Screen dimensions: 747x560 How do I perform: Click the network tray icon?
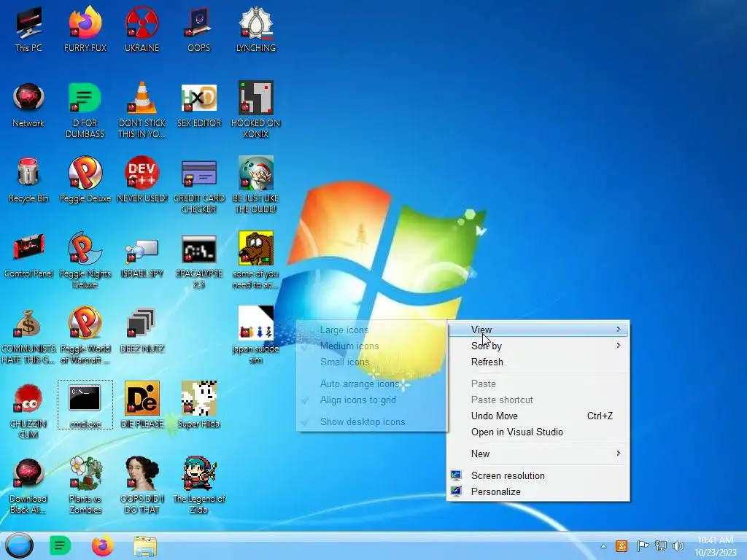(x=661, y=545)
